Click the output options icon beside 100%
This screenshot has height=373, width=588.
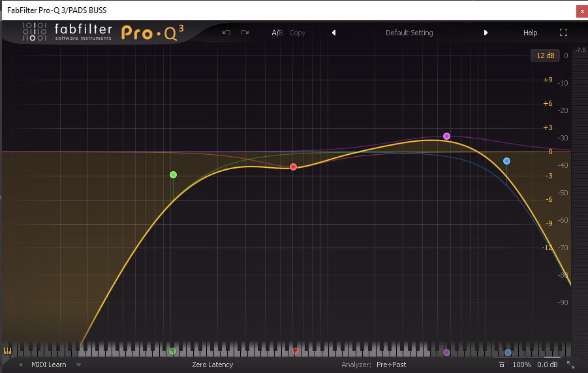pos(501,365)
